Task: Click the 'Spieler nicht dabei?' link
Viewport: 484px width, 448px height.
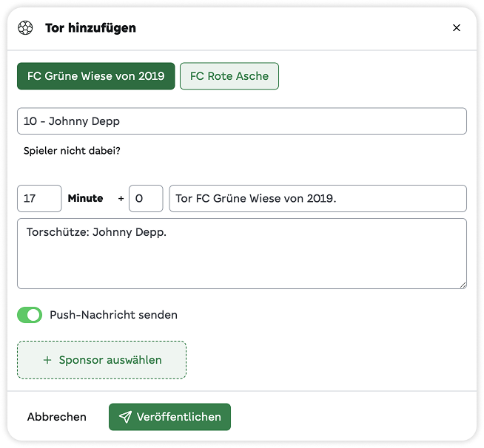Action: (72, 151)
